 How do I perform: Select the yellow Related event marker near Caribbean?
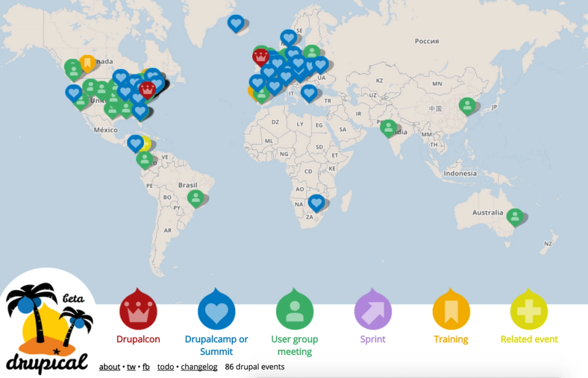tap(146, 143)
